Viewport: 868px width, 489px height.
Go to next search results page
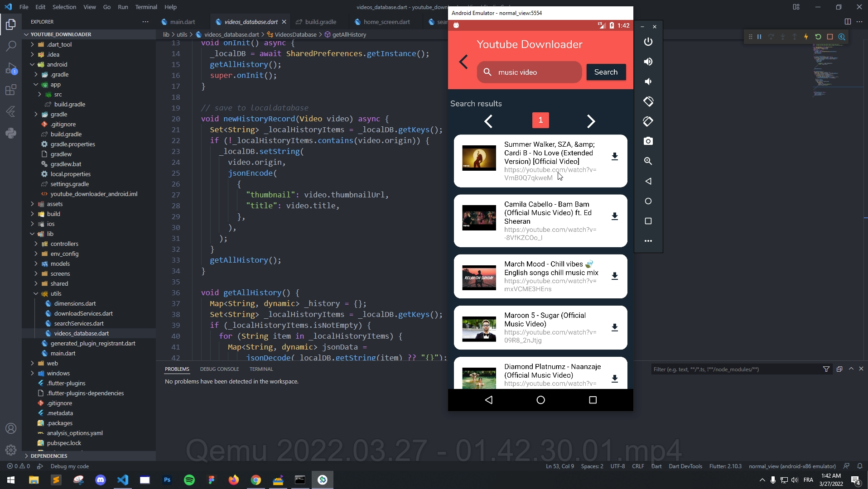click(591, 121)
